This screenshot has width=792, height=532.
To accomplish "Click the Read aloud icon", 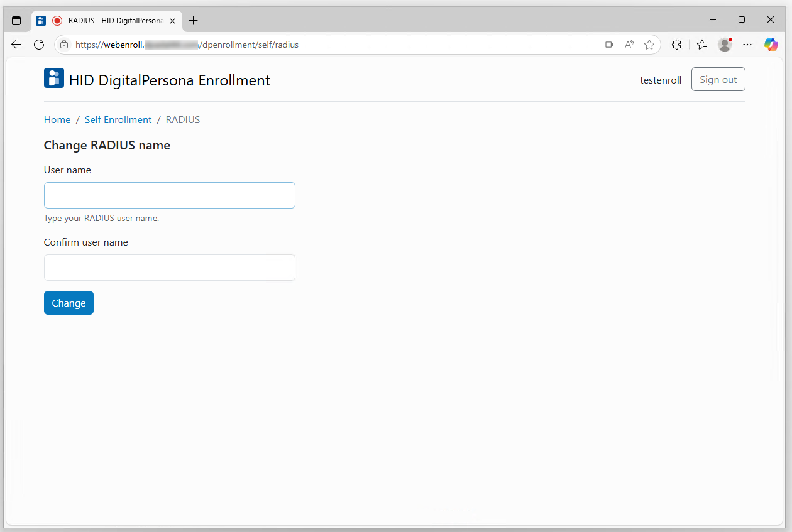I will 629,45.
